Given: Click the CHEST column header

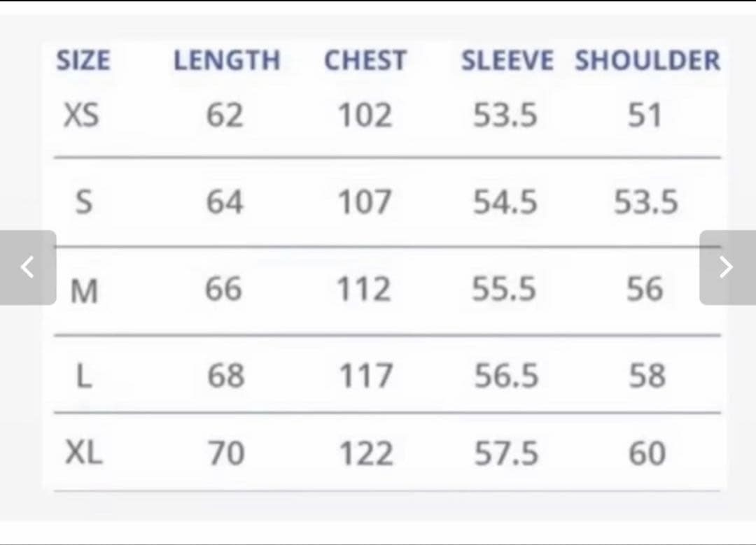Looking at the screenshot, I should [x=365, y=61].
